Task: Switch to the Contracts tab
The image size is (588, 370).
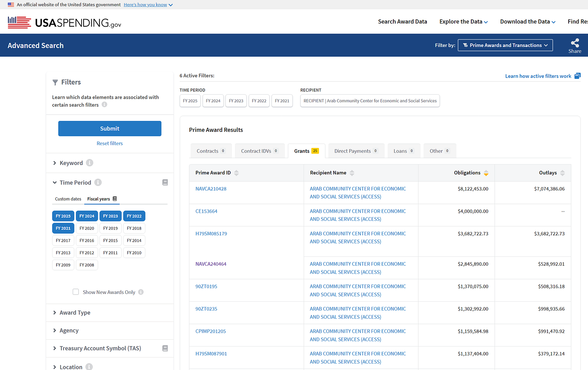Action: [211, 151]
